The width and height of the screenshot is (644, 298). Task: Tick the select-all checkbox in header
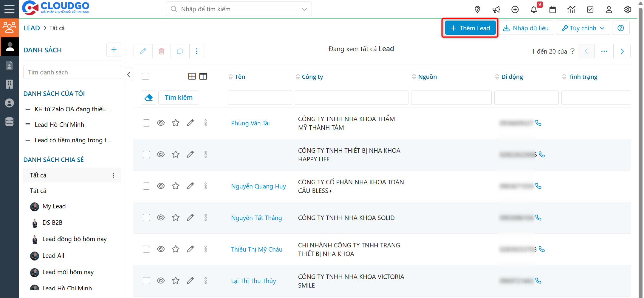point(145,77)
